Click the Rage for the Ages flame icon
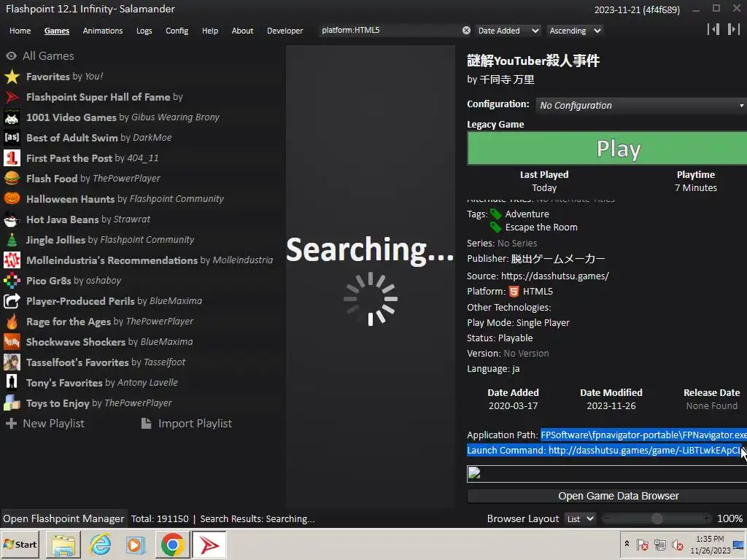The height and width of the screenshot is (560, 747). [x=12, y=322]
